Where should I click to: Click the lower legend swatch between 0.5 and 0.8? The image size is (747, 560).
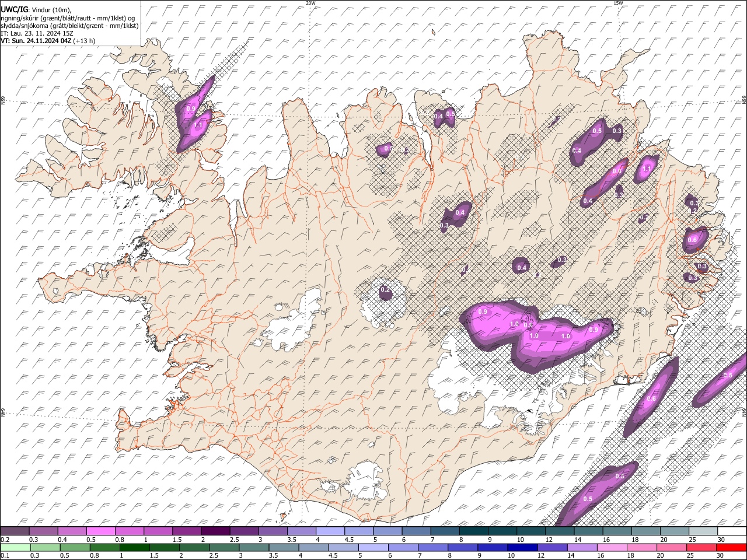(75, 547)
